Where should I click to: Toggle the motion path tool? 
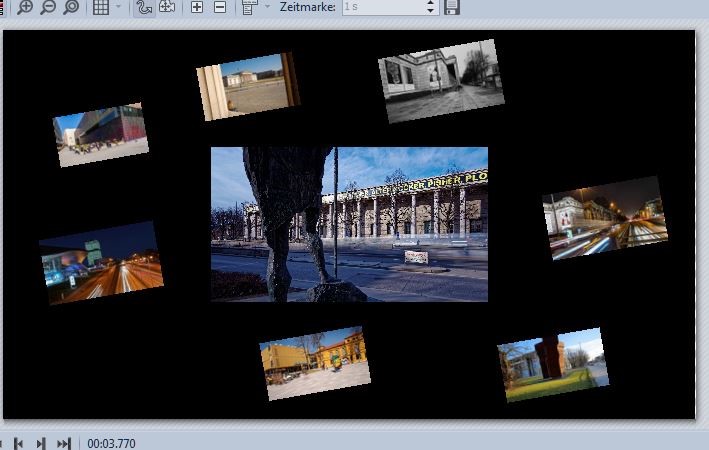coord(144,7)
